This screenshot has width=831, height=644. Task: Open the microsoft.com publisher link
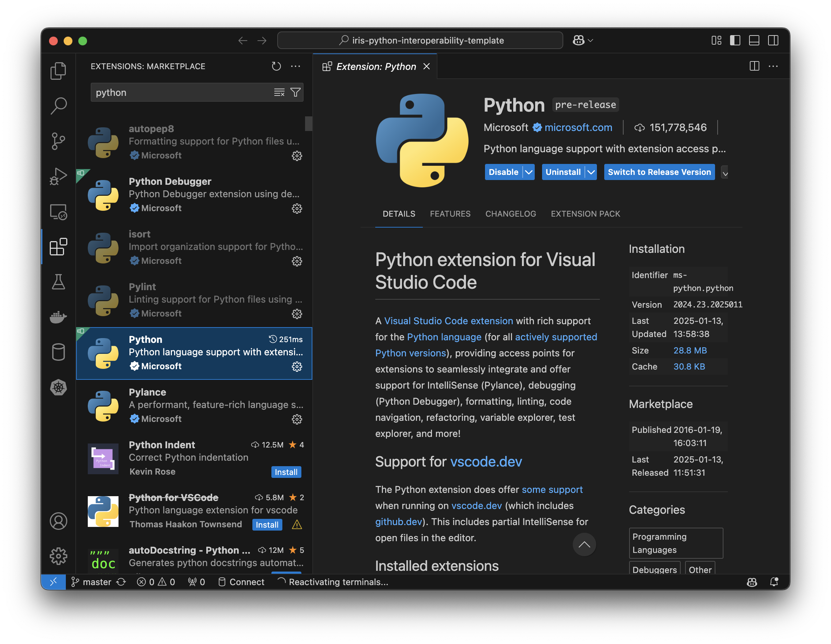click(x=578, y=127)
